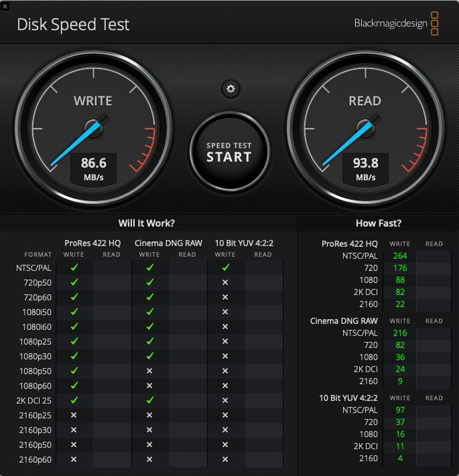This screenshot has height=476, width=459.
Task: Click cross icon for 720p60 10 Bit YUV write
Action: click(x=225, y=297)
